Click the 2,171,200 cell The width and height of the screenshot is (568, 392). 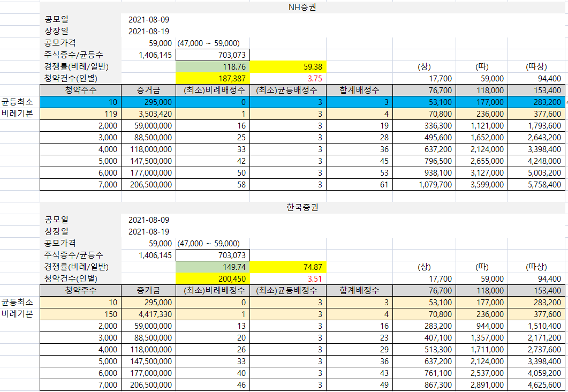[536, 338]
